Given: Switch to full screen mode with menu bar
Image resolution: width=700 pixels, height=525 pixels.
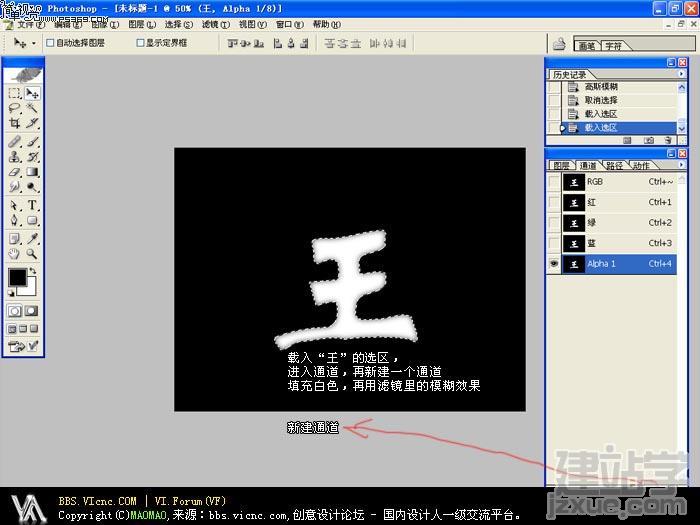Looking at the screenshot, I should tap(23, 329).
